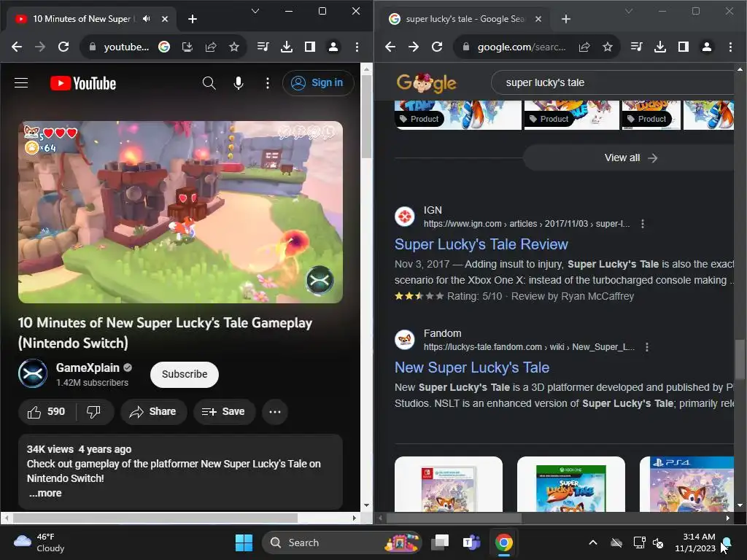Click taskbar Search box

pos(341,542)
